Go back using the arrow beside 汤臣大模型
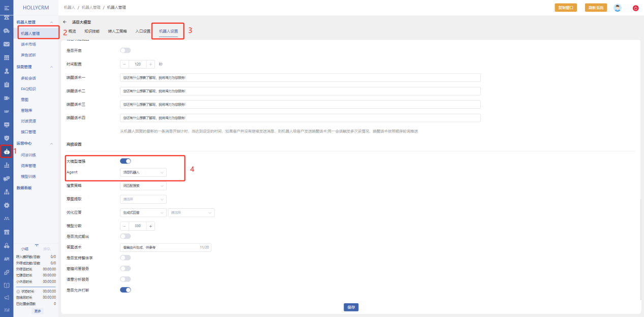Screen dimensions: 644x317 pos(65,22)
